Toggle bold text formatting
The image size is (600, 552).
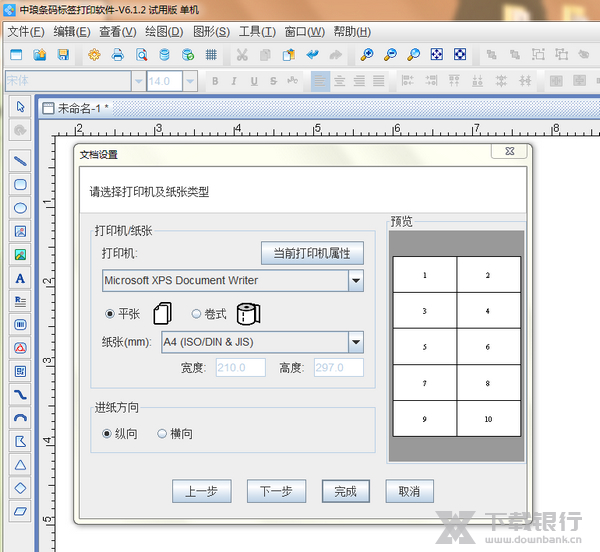(x=215, y=81)
